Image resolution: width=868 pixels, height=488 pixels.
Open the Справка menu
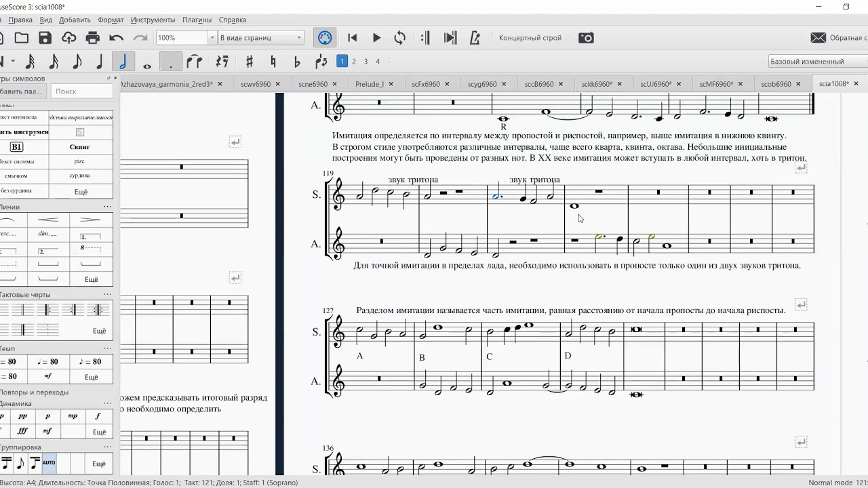(233, 20)
